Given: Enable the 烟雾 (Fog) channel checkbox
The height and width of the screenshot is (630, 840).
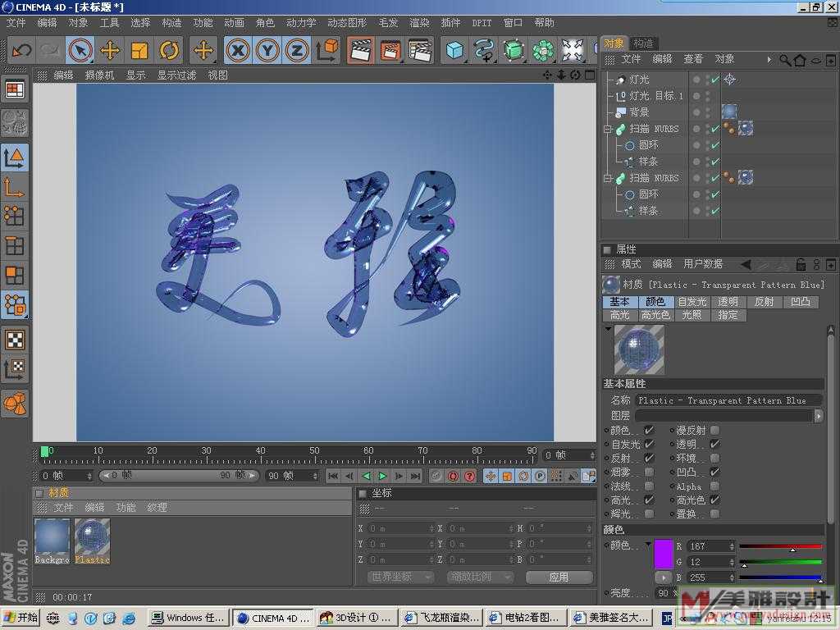Looking at the screenshot, I should 649,472.
